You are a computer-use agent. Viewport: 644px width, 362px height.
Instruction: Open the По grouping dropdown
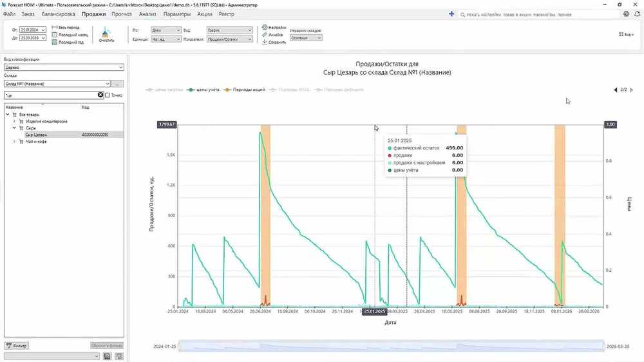166,30
